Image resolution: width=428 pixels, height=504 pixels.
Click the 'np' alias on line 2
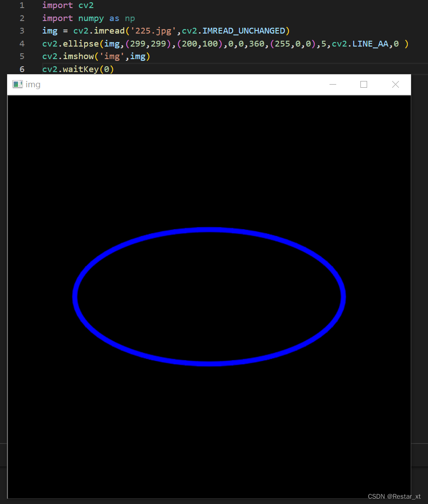pyautogui.click(x=130, y=19)
